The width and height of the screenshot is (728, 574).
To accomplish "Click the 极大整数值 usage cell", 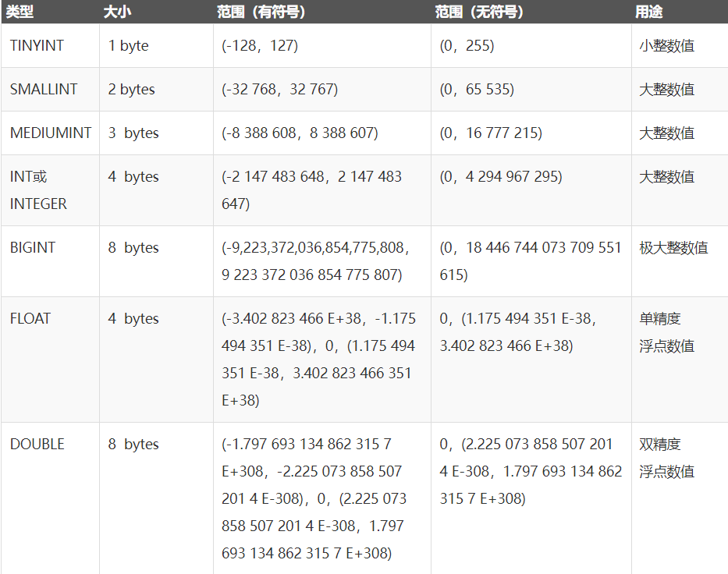I will pyautogui.click(x=673, y=248).
